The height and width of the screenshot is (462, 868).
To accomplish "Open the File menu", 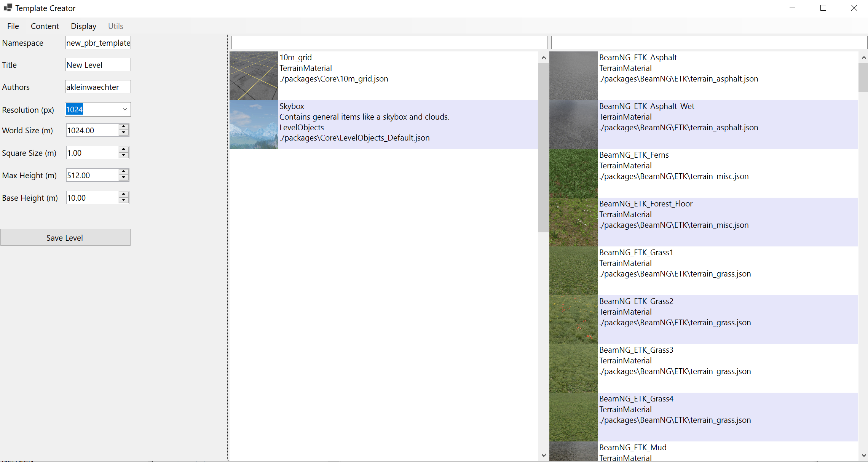I will tap(13, 26).
